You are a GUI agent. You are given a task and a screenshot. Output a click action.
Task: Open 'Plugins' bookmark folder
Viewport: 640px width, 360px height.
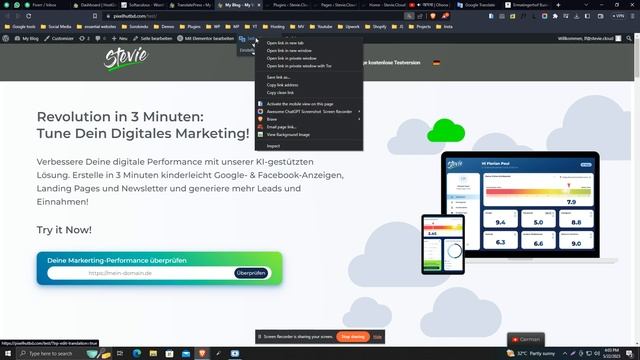pos(190,27)
